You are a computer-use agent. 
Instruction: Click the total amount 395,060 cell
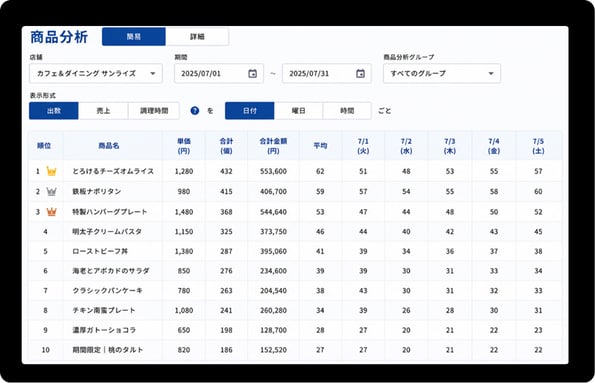273,252
